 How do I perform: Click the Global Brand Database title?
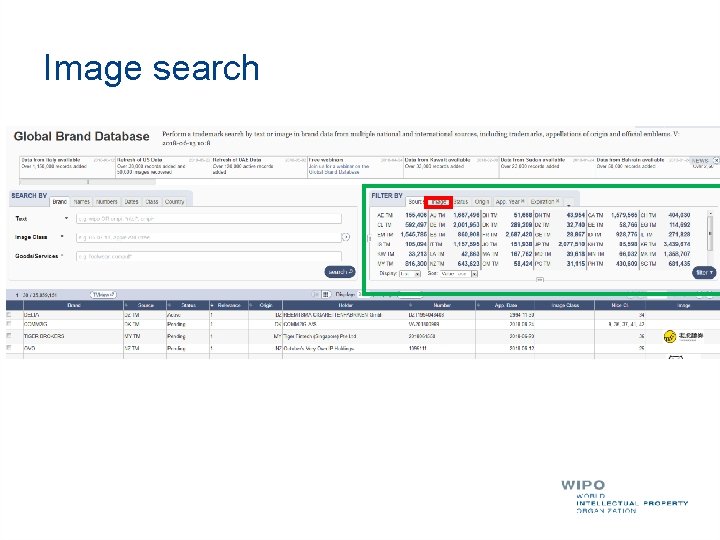coord(81,136)
